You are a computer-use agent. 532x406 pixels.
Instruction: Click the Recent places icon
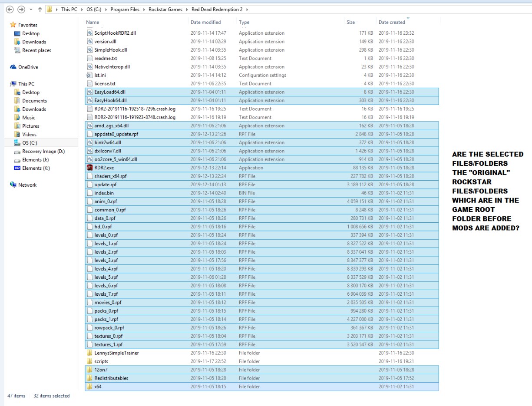point(17,50)
